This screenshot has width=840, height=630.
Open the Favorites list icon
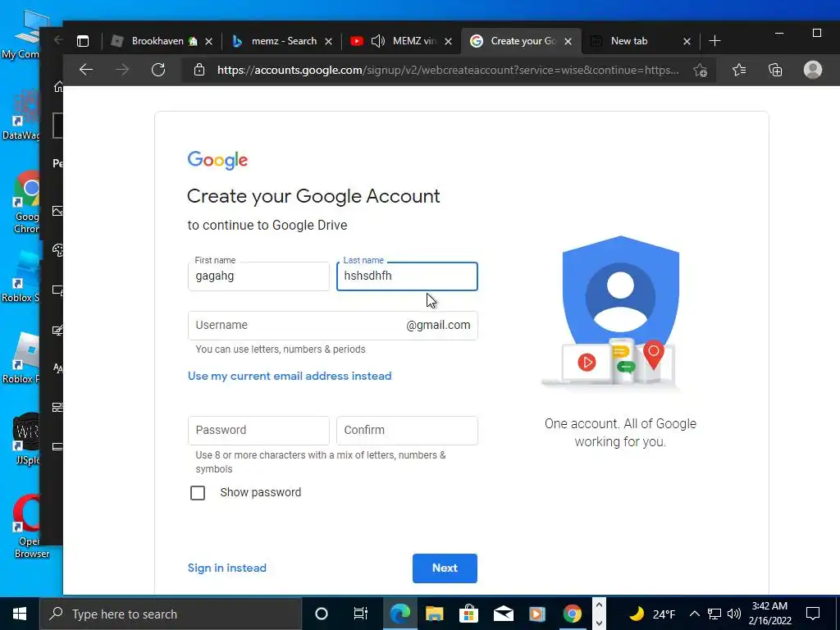point(739,70)
